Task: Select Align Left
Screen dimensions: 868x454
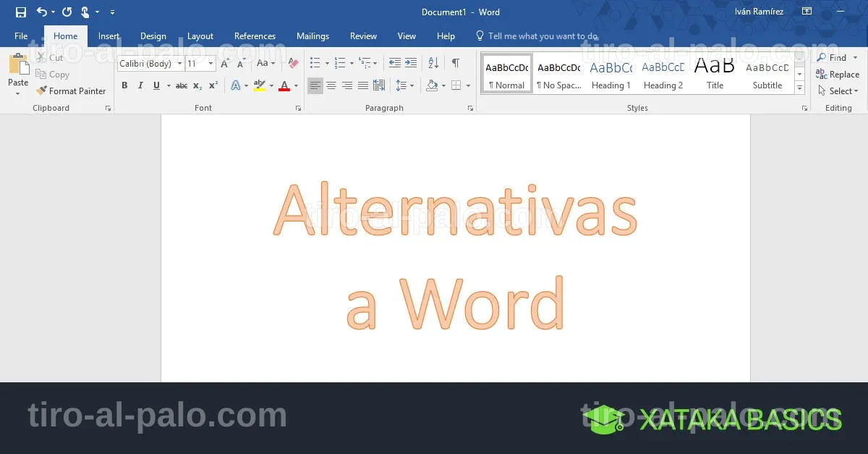Action: coord(315,85)
